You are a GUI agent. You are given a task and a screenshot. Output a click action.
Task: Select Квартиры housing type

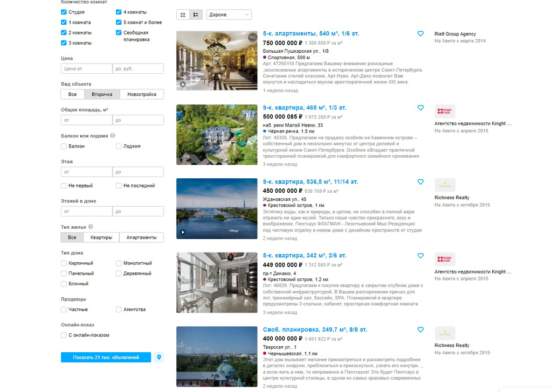click(x=101, y=237)
